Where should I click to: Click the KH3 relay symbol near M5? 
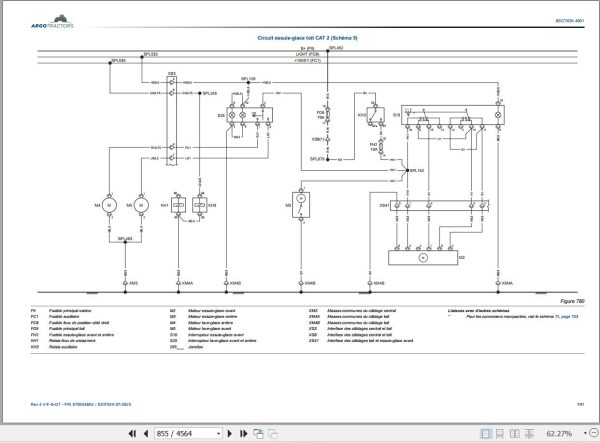199,205
